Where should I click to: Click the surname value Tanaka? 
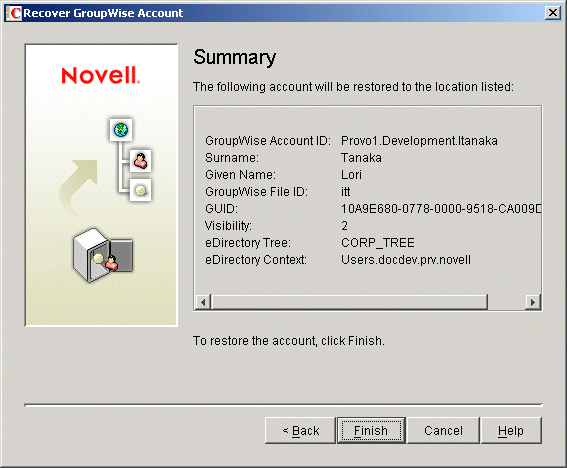click(x=361, y=158)
